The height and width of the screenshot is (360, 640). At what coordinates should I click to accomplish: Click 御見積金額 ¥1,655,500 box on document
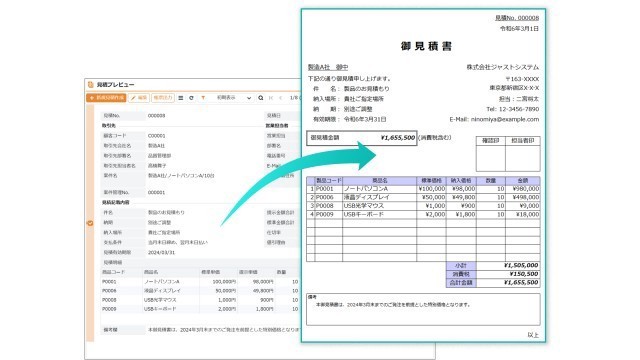(362, 138)
